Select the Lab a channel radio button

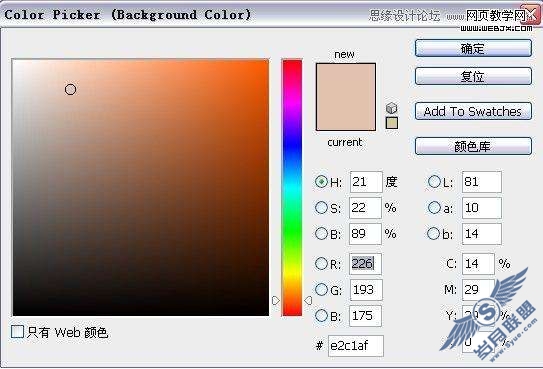(434, 208)
